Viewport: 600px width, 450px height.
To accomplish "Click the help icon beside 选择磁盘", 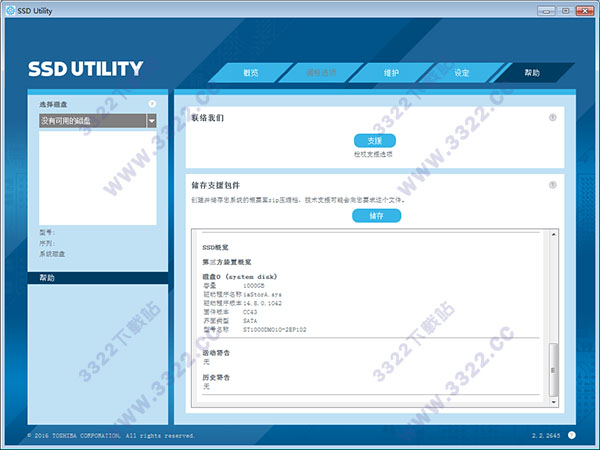I will click(152, 104).
